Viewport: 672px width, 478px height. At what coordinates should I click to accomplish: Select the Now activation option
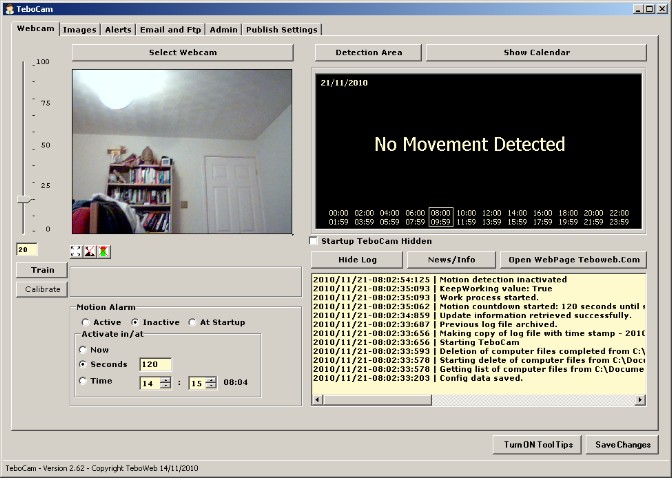[83, 350]
